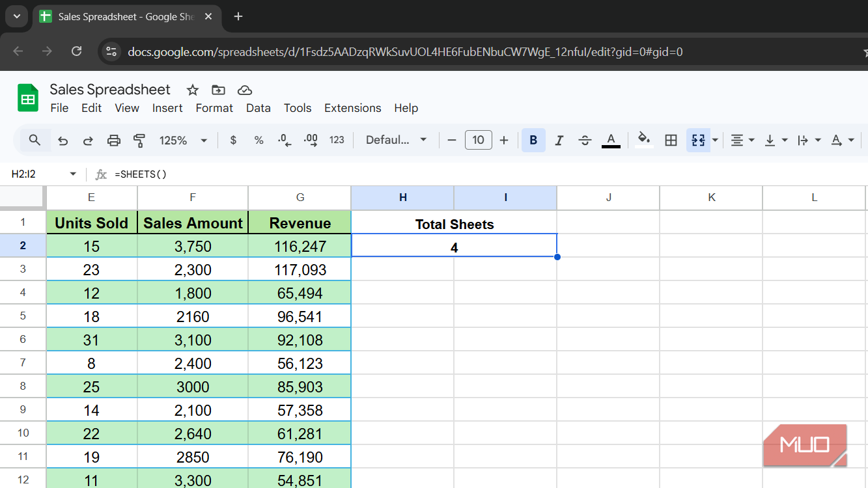Open more number formats 123
Image resolution: width=868 pixels, height=488 pixels.
click(x=337, y=140)
